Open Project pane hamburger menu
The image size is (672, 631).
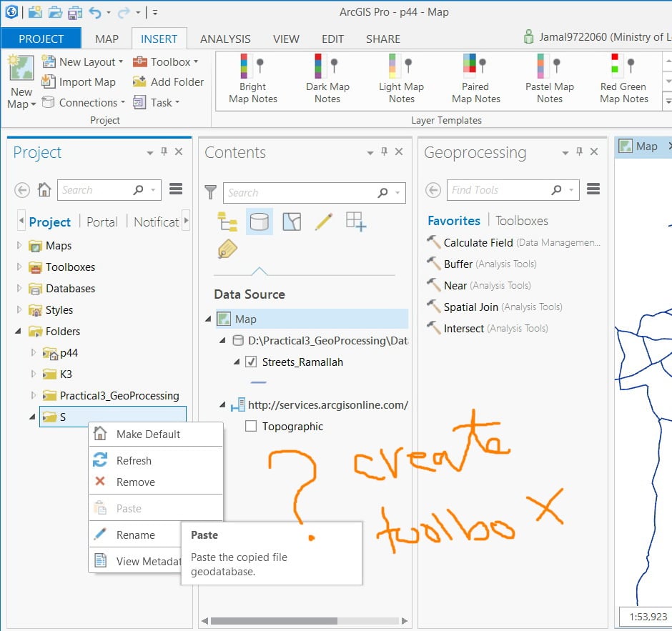(x=176, y=189)
